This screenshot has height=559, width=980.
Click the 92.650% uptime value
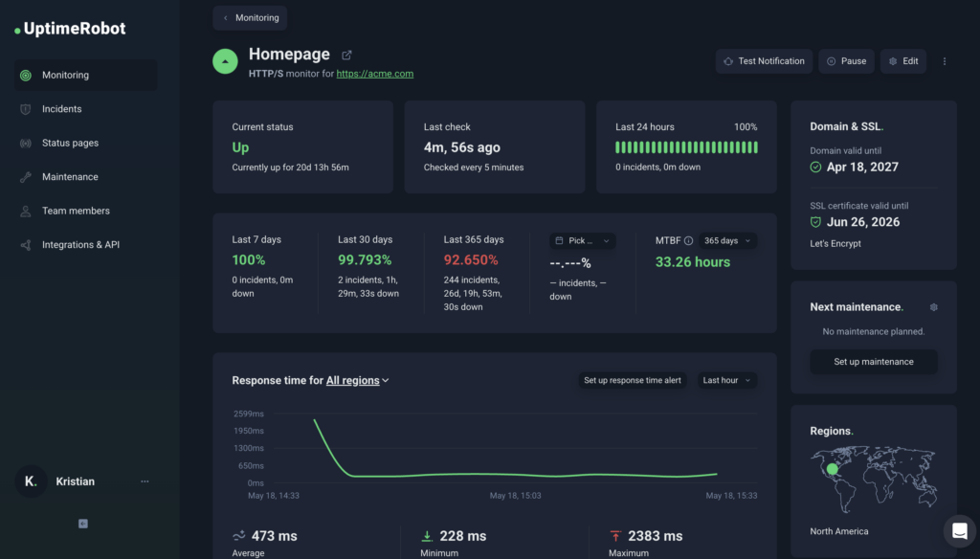[x=471, y=260]
